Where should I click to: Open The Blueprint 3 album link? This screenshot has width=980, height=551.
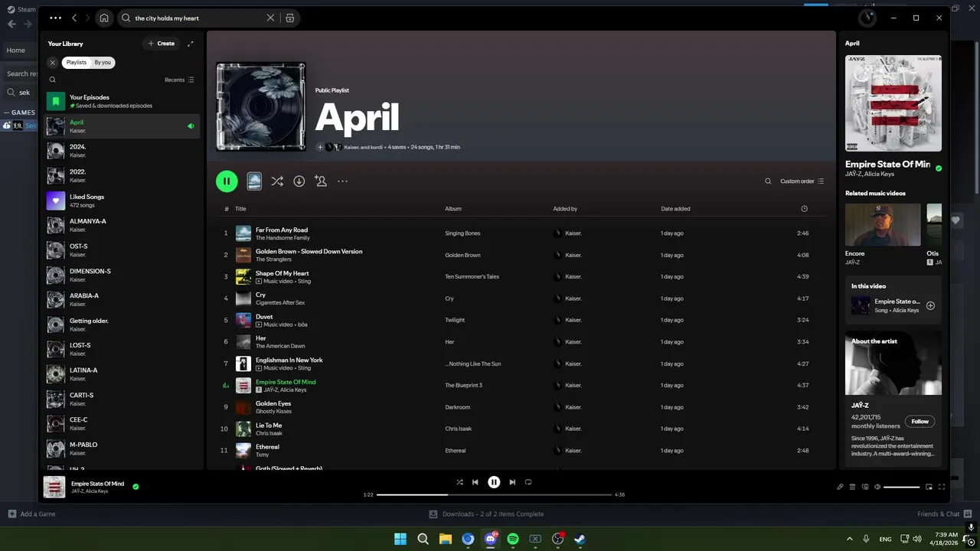point(464,386)
